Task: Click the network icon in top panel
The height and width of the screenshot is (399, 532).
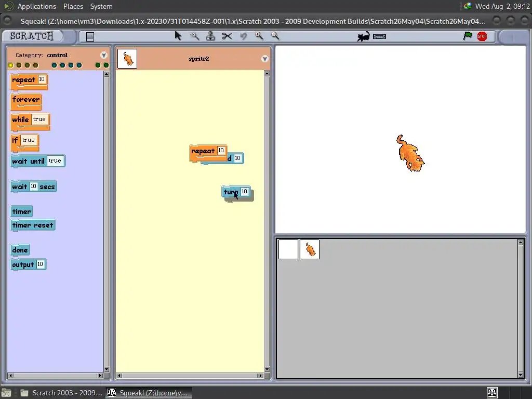Action: point(468,6)
